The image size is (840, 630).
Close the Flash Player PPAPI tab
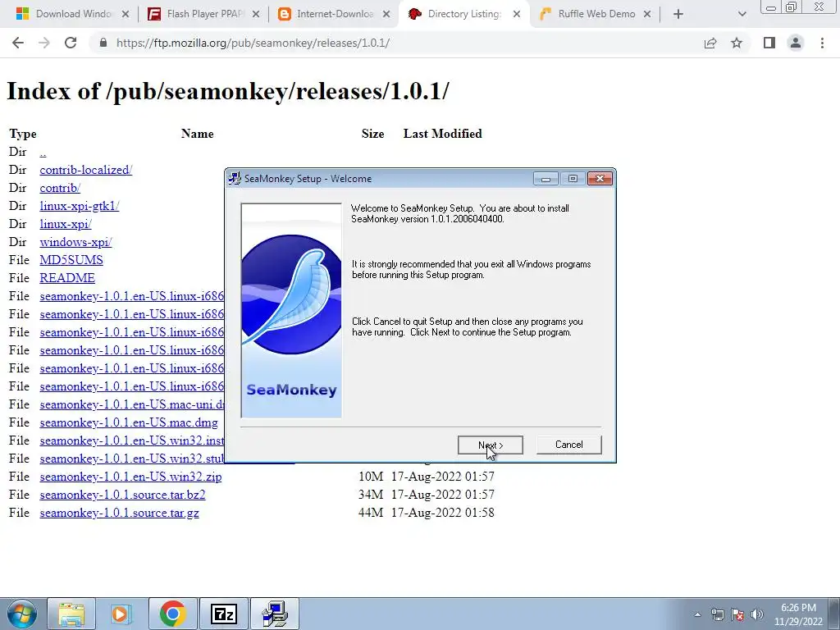click(256, 14)
